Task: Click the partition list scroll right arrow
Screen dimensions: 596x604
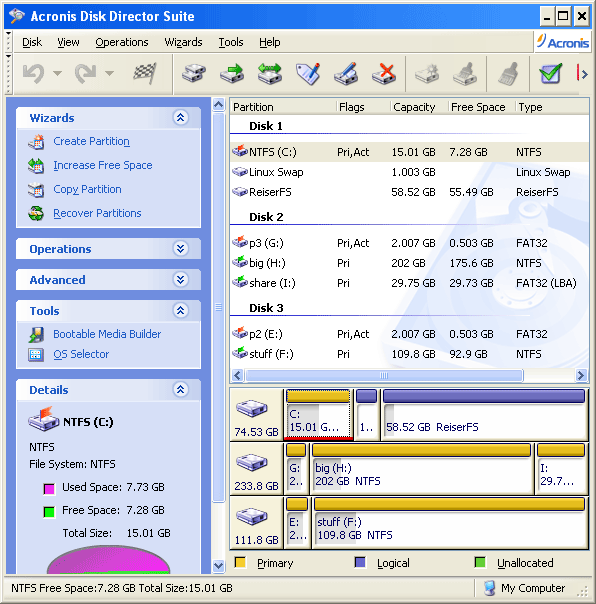Action: tap(581, 375)
